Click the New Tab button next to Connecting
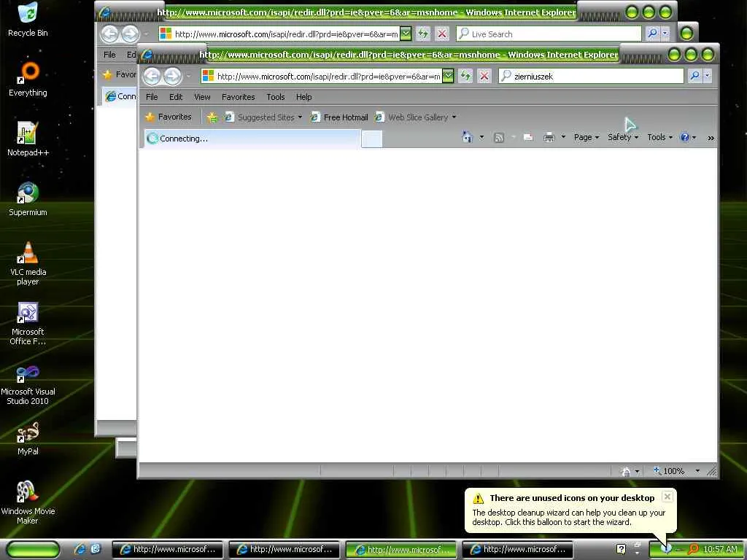 pyautogui.click(x=371, y=139)
